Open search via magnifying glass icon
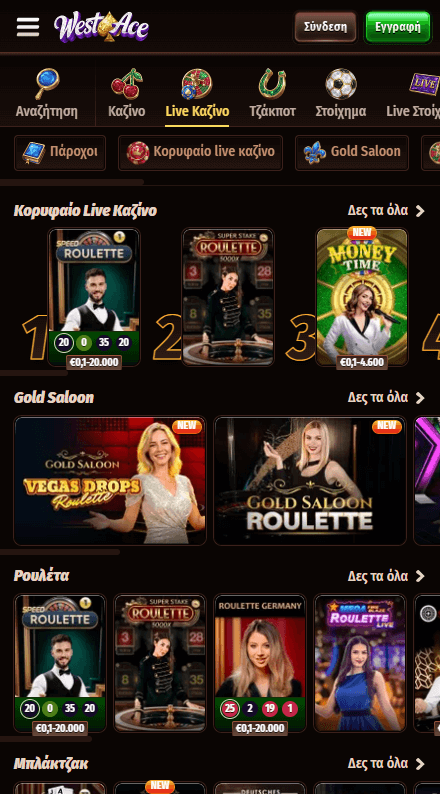440x794 pixels. tap(47, 84)
